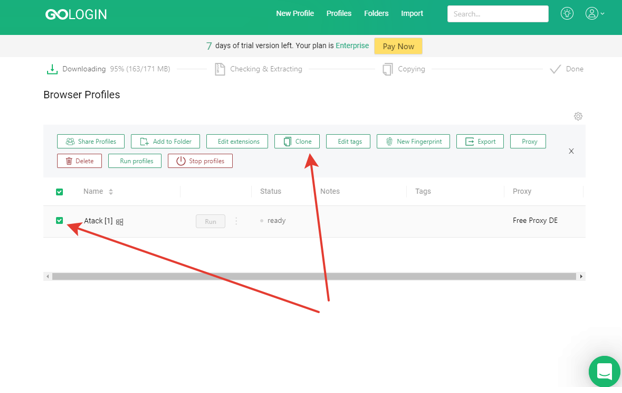Screen dimensions: 622x393
Task: Toggle the select-all header checkbox
Action: (x=60, y=192)
